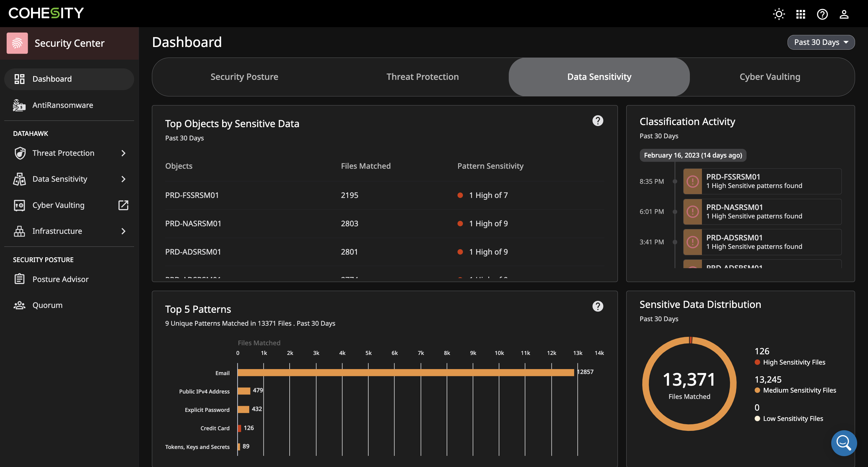The height and width of the screenshot is (467, 868).
Task: Click files matched value 2801
Action: (x=349, y=252)
